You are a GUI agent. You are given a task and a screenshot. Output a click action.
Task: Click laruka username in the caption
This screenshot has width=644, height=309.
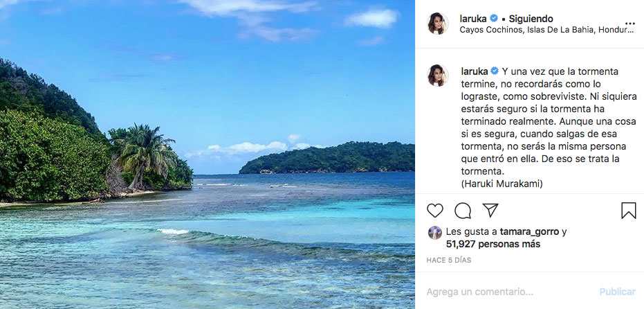(473, 71)
